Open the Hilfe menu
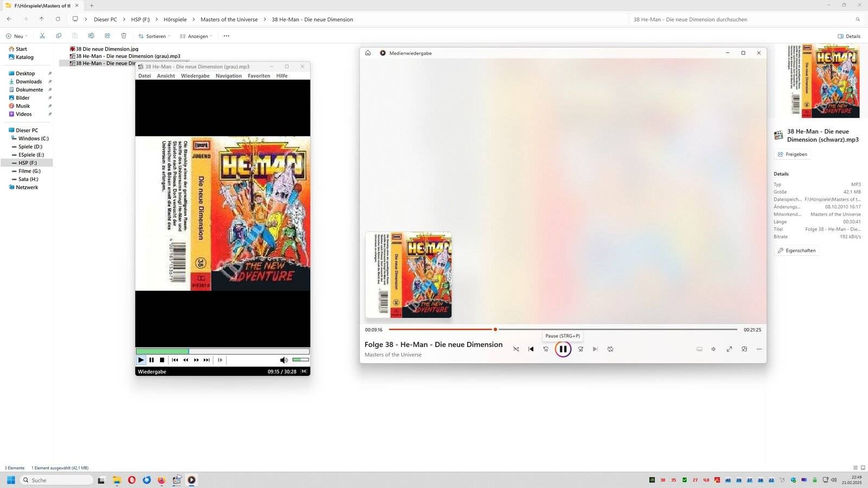The height and width of the screenshot is (488, 868). point(282,76)
